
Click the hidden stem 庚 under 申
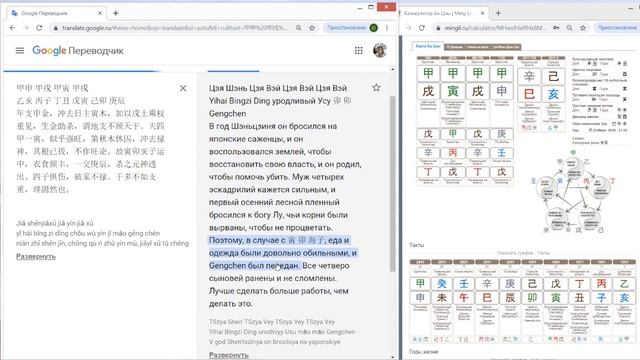[x=502, y=133]
